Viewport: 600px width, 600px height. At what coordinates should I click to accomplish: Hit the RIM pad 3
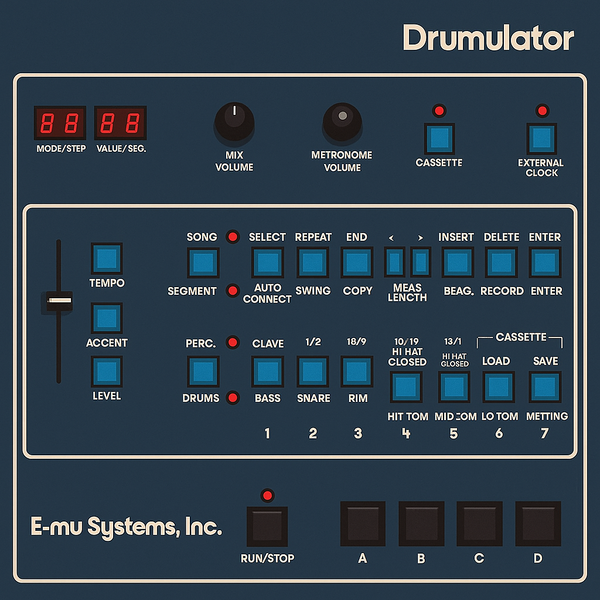357,372
